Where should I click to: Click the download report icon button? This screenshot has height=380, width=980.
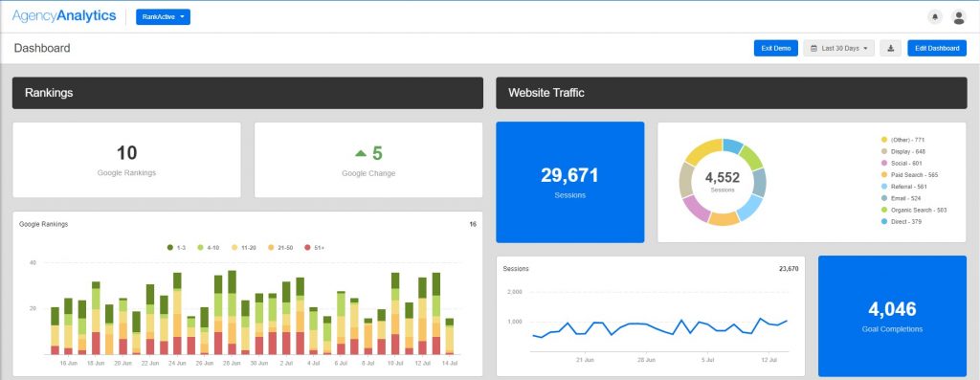pyautogui.click(x=891, y=48)
